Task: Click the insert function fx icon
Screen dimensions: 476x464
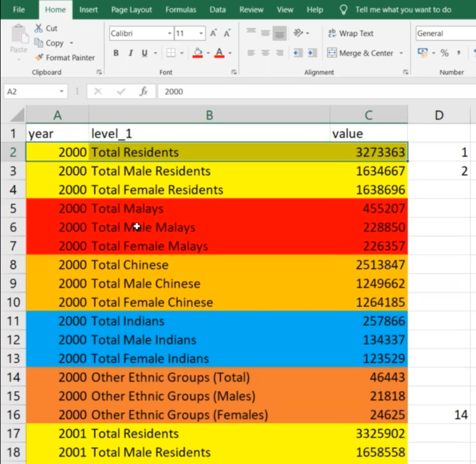Action: 144,91
